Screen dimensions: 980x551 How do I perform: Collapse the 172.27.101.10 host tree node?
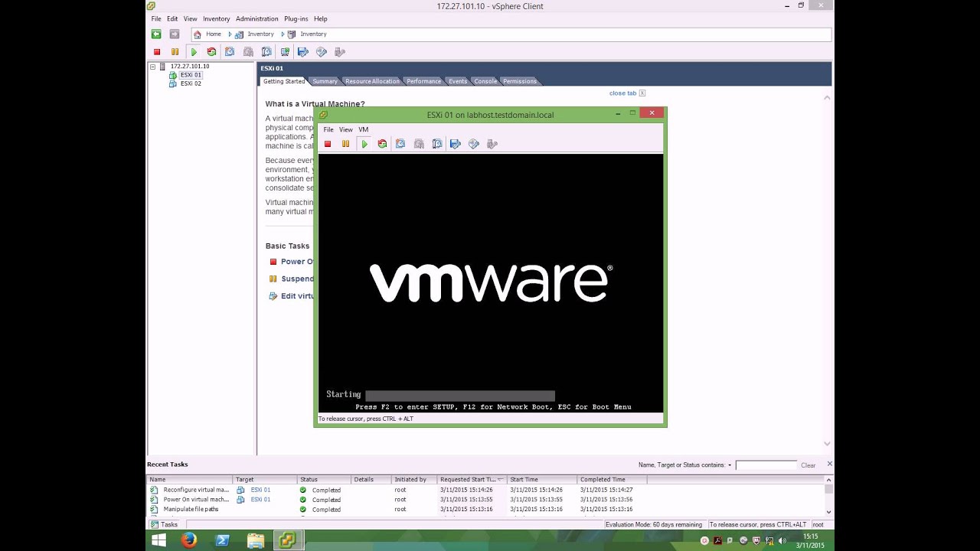pos(152,67)
